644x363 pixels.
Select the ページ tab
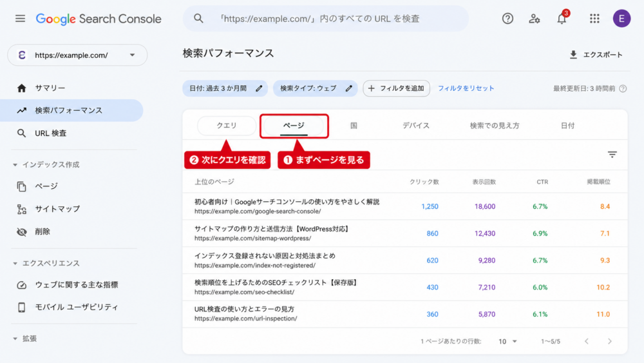[x=294, y=126]
